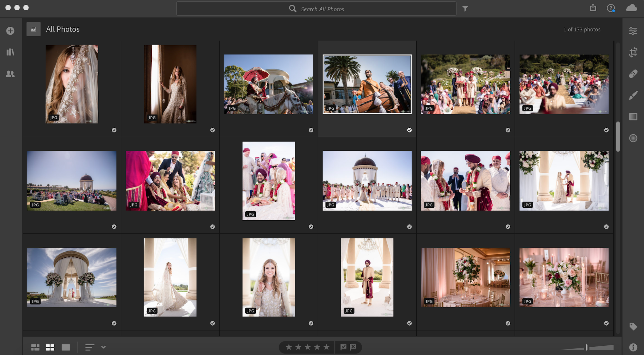Open the Edit panel
The height and width of the screenshot is (355, 644).
click(x=633, y=31)
